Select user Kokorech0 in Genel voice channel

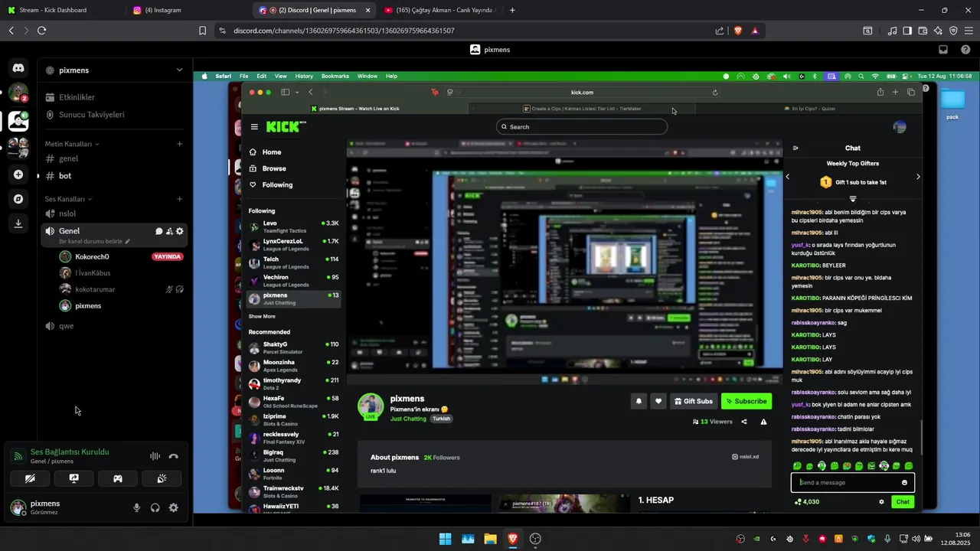pos(92,257)
